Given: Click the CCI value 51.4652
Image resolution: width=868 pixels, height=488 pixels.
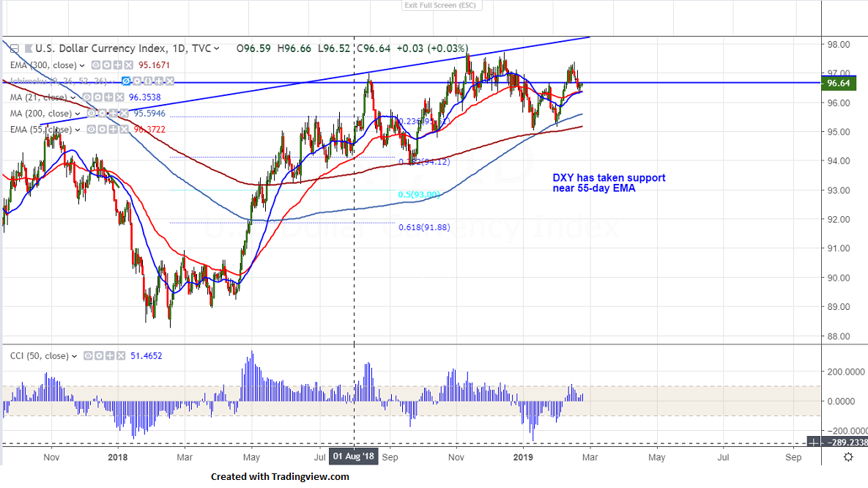Looking at the screenshot, I should click(x=146, y=355).
